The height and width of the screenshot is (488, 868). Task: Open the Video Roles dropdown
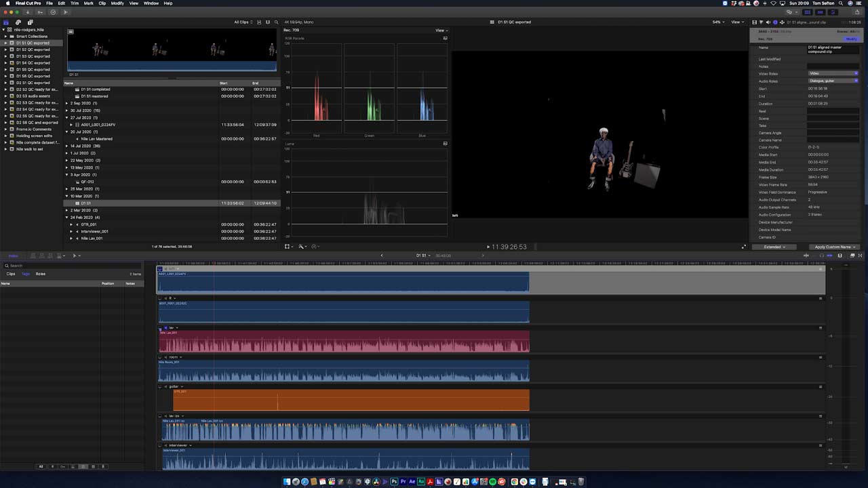[833, 73]
